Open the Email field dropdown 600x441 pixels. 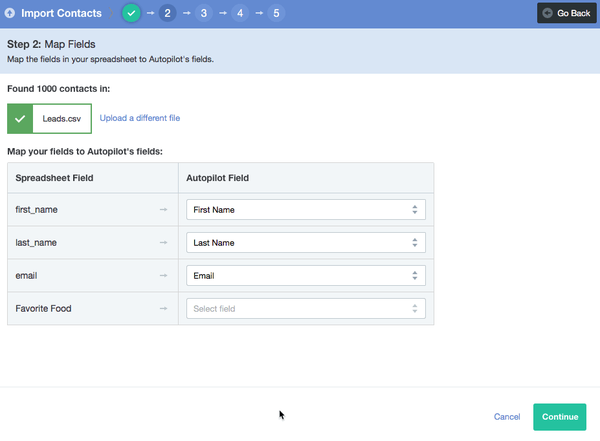click(306, 275)
